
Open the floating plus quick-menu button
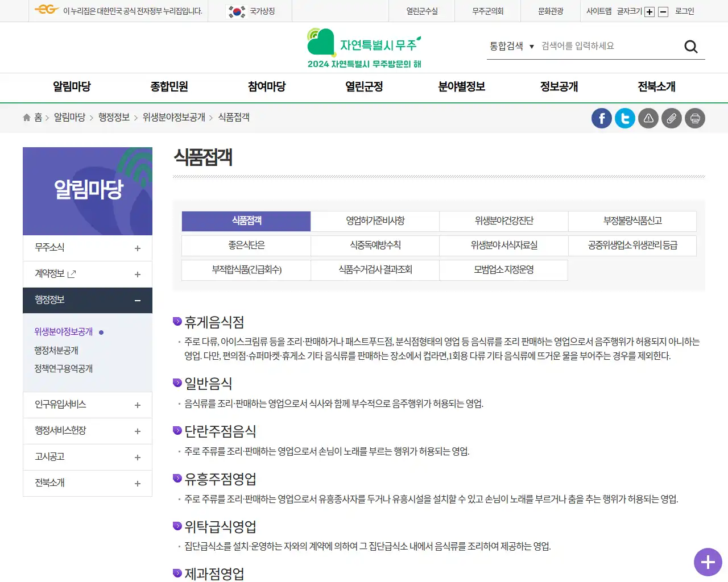pos(708,562)
